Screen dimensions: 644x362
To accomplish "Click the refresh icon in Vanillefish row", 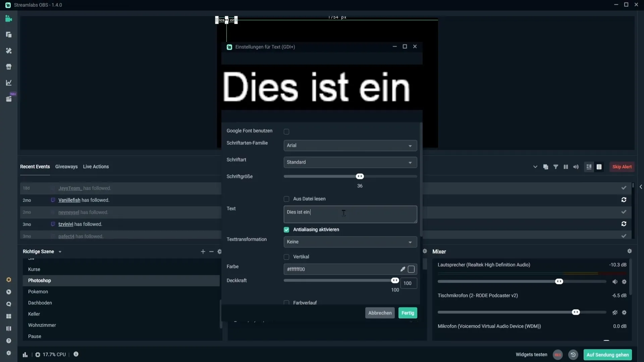I will tap(624, 200).
